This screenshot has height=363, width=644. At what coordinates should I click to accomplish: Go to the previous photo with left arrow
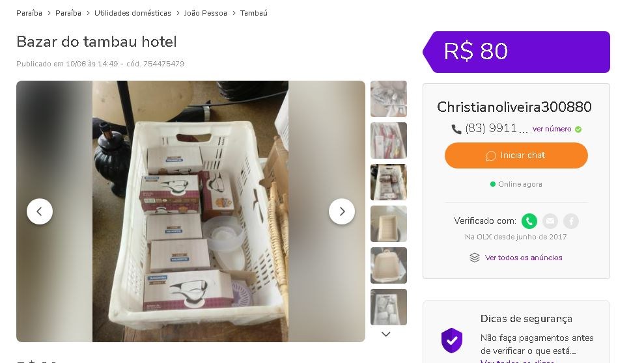pyautogui.click(x=40, y=211)
